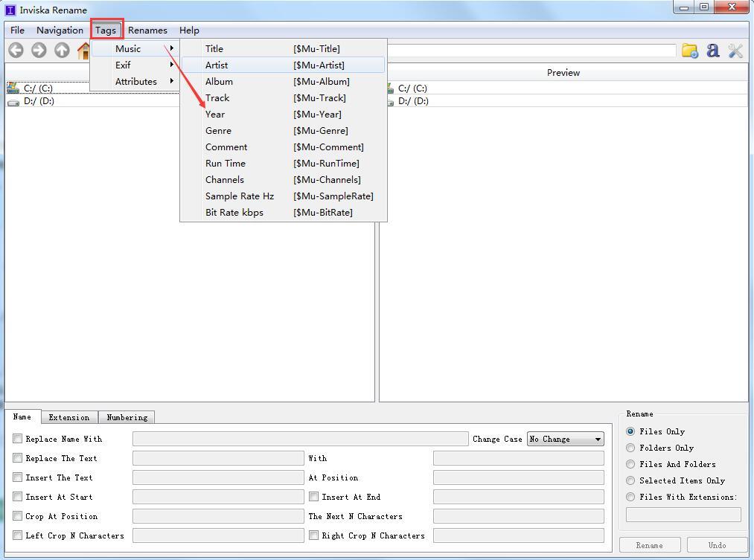Expand the Attributes submenu

pyautogui.click(x=135, y=81)
